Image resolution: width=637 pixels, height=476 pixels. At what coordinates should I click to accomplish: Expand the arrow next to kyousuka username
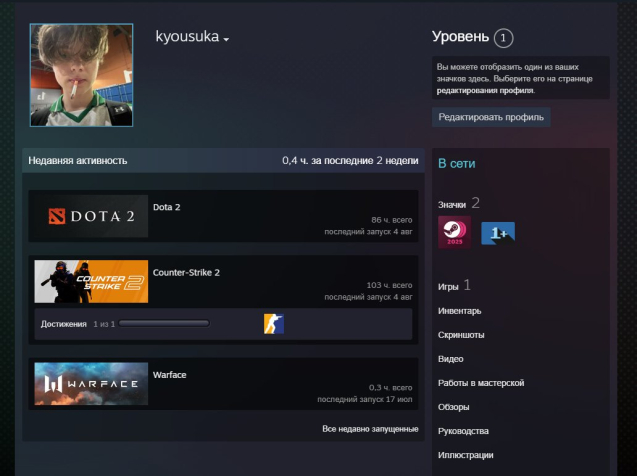(x=226, y=39)
